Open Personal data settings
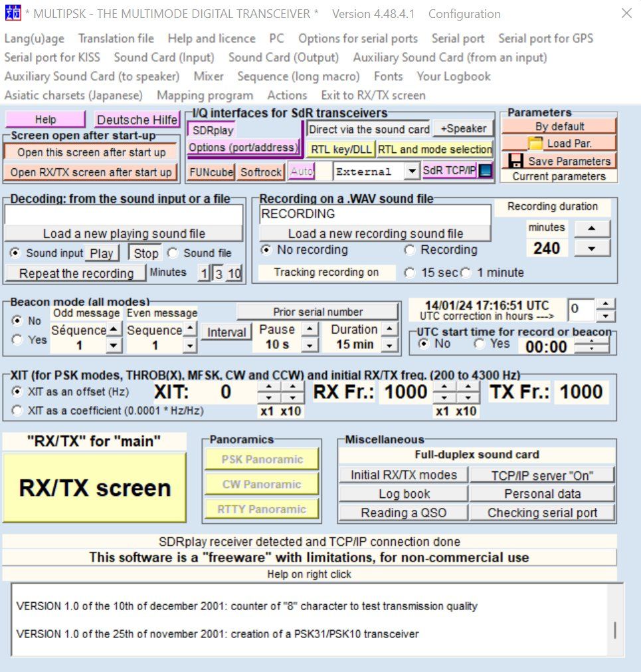Image resolution: width=641 pixels, height=672 pixels. [542, 494]
